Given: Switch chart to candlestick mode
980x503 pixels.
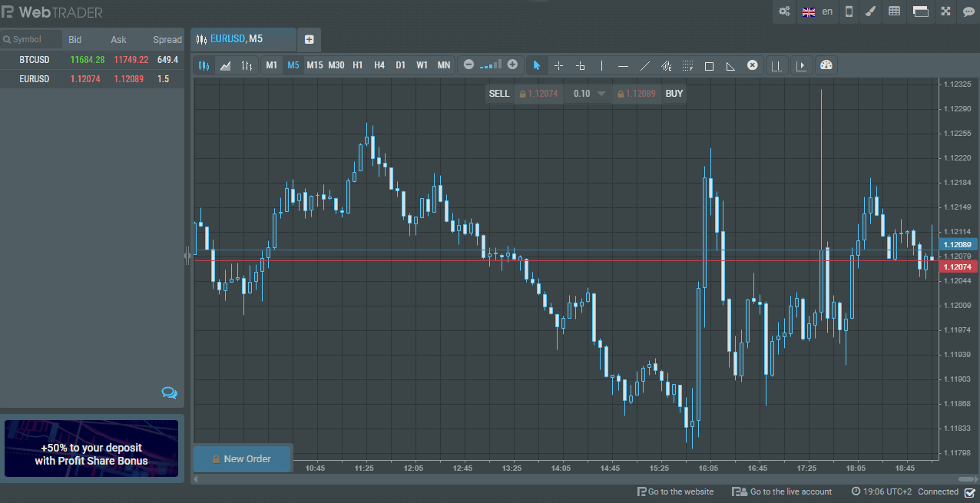Looking at the screenshot, I should 204,65.
